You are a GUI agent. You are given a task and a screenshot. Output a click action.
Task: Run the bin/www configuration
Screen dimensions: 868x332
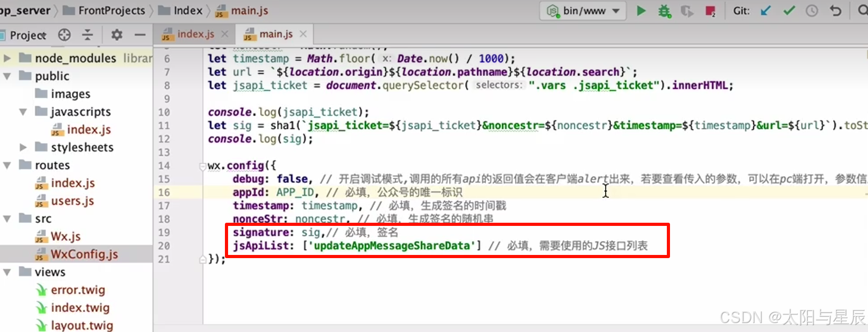pyautogui.click(x=641, y=11)
